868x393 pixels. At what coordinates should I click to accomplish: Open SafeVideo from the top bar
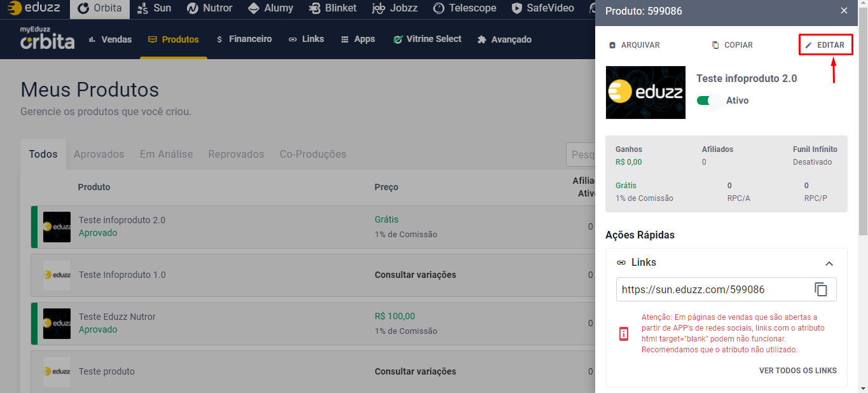point(542,9)
